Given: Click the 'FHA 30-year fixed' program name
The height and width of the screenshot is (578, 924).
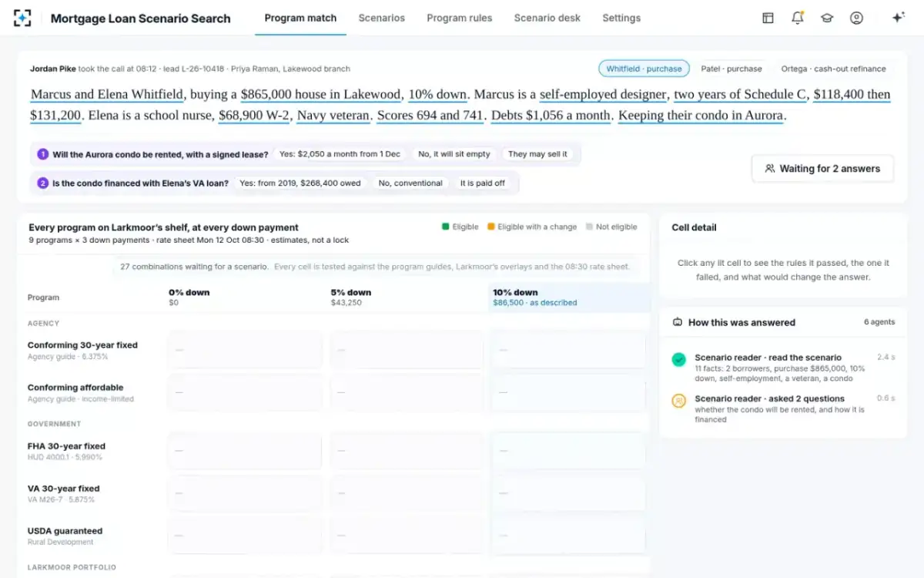Looking at the screenshot, I should [66, 446].
